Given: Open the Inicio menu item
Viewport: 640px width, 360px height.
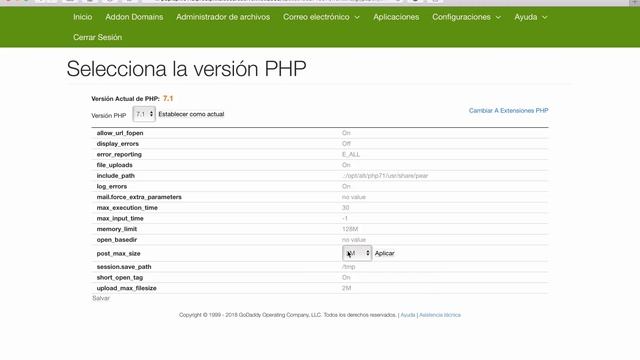Looking at the screenshot, I should coord(82,17).
